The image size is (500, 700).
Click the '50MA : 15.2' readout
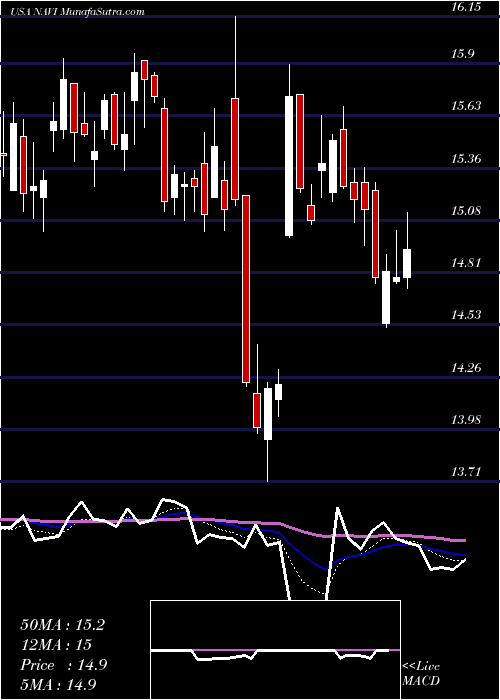point(63,625)
